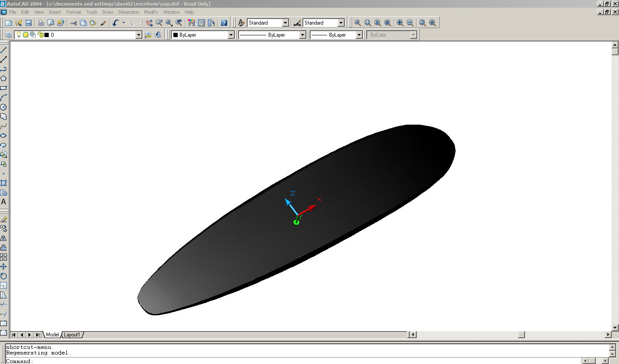Select the Hatch tool

[x=3, y=183]
